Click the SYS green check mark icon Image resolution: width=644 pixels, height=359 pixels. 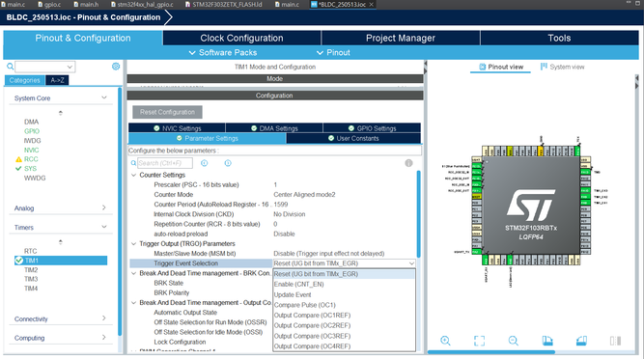click(18, 168)
